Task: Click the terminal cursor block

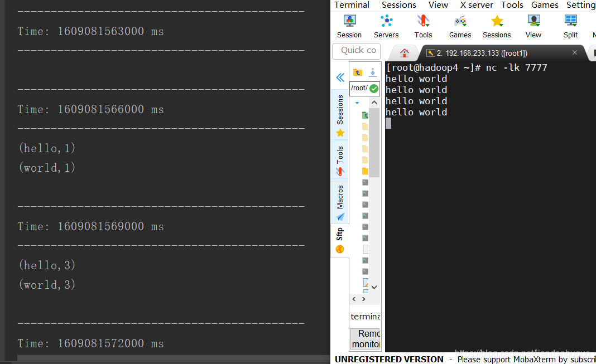Action: tap(388, 123)
